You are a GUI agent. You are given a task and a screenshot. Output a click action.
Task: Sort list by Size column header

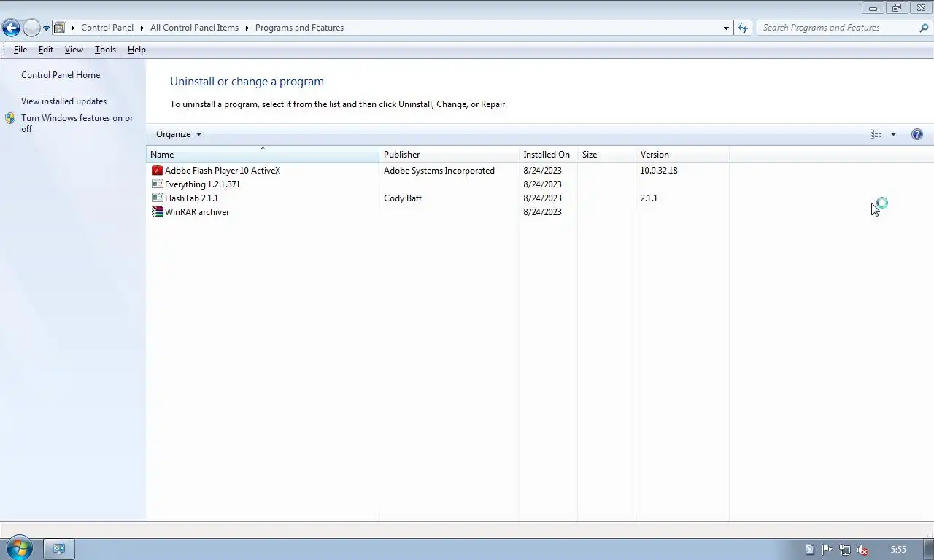coord(606,155)
